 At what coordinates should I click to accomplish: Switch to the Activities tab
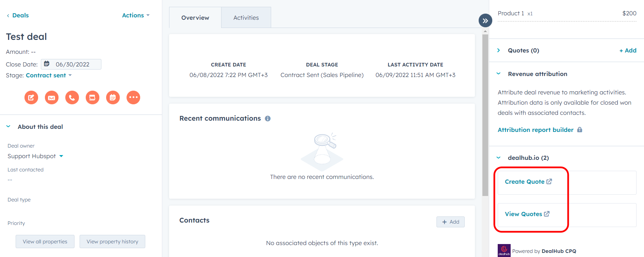246,18
